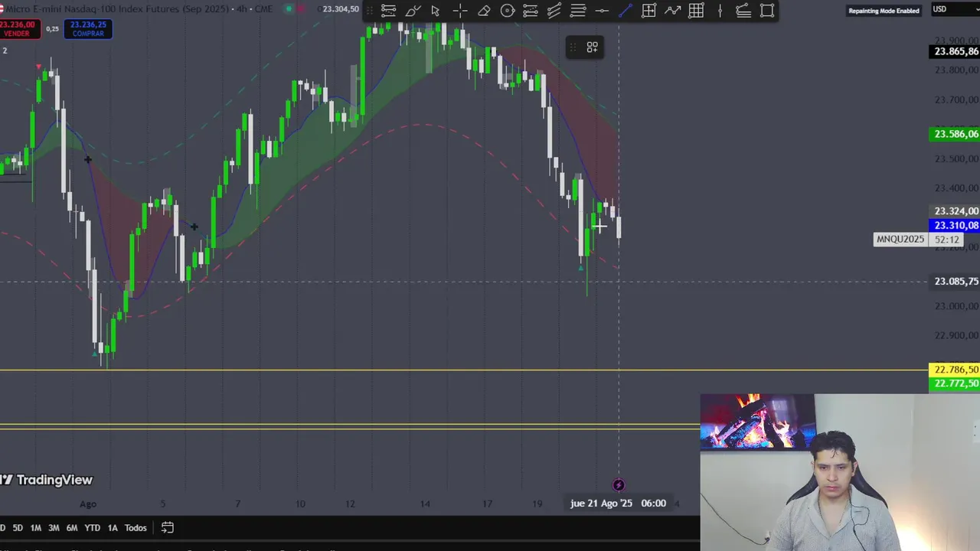
Task: Click the TradingView logo
Action: click(x=46, y=480)
